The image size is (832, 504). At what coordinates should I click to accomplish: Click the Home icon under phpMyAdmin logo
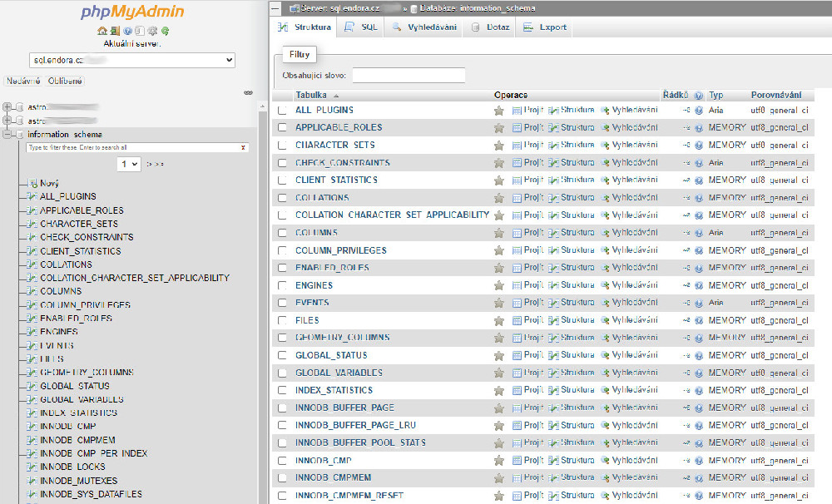(x=102, y=31)
